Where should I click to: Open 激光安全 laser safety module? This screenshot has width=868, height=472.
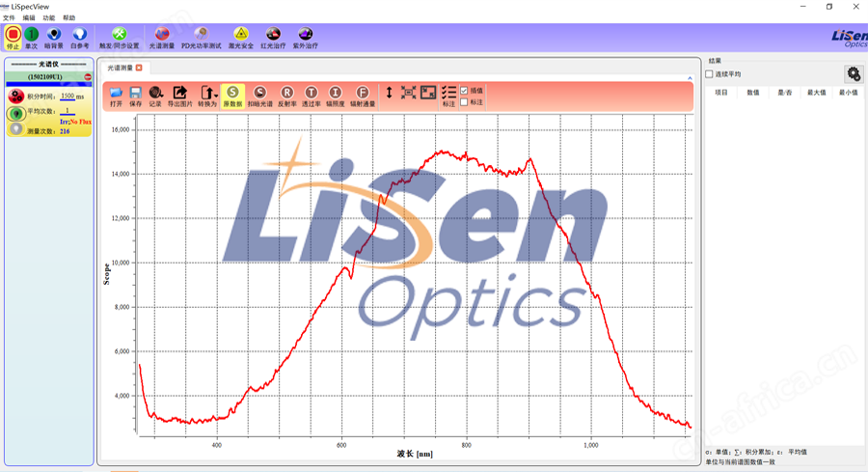pos(241,38)
